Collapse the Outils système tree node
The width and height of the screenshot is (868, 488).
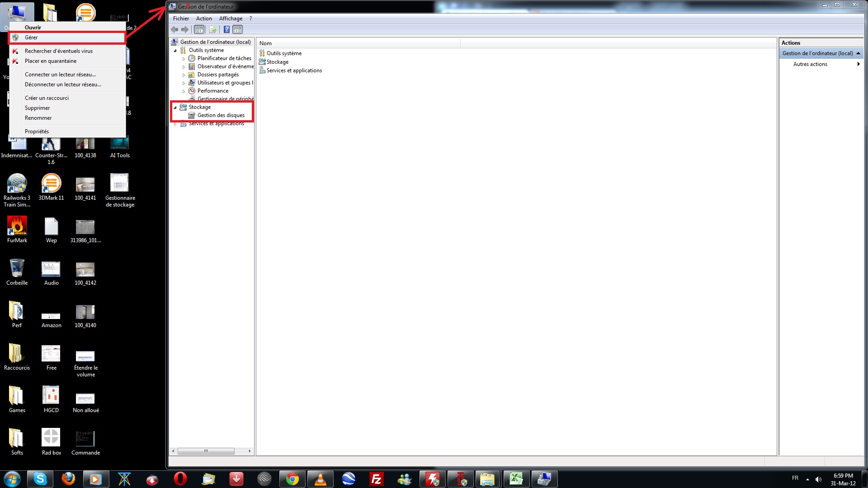tap(175, 51)
